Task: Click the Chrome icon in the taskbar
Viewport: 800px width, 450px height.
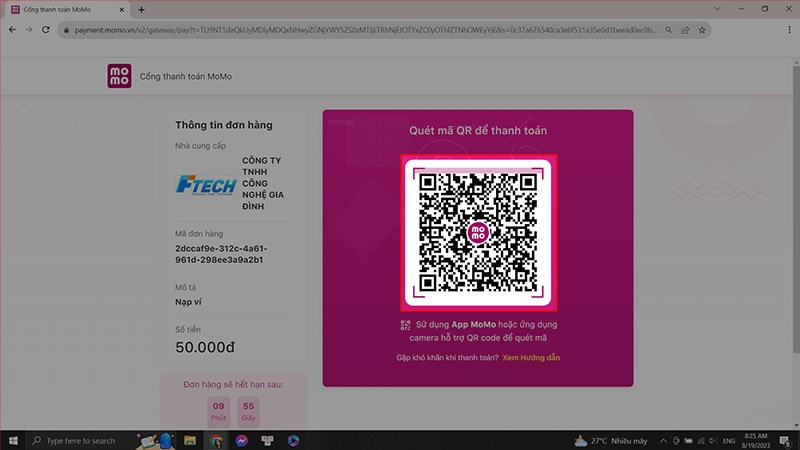Action: coord(216,440)
